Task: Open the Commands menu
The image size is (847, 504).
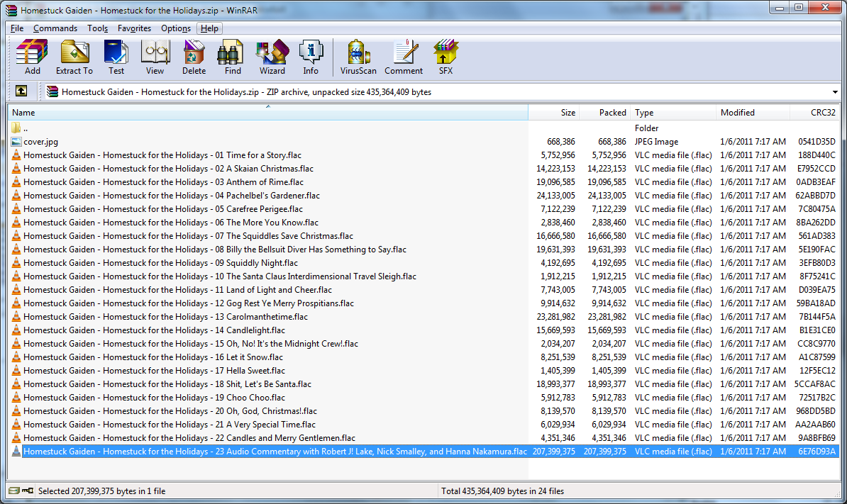Action: (55, 28)
